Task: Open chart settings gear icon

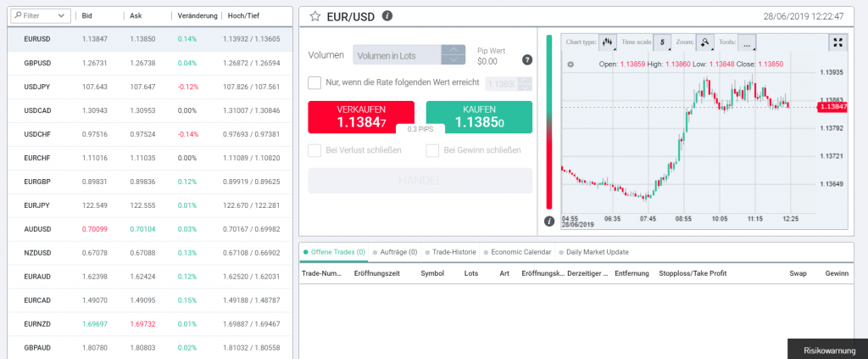Action: click(570, 65)
